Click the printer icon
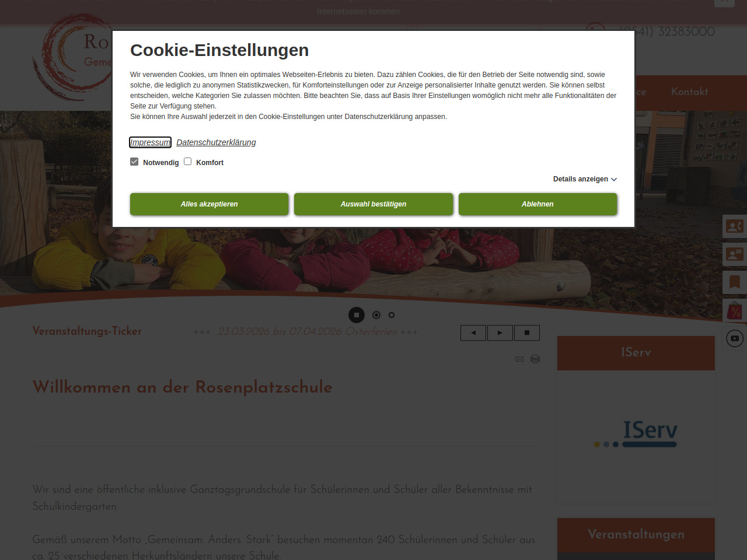747x560 pixels. click(535, 359)
